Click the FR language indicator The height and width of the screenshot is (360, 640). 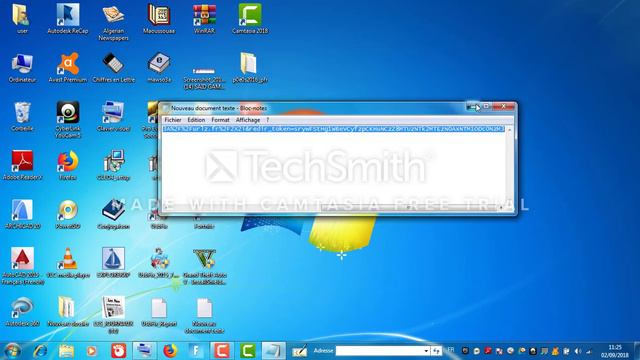coord(451,350)
